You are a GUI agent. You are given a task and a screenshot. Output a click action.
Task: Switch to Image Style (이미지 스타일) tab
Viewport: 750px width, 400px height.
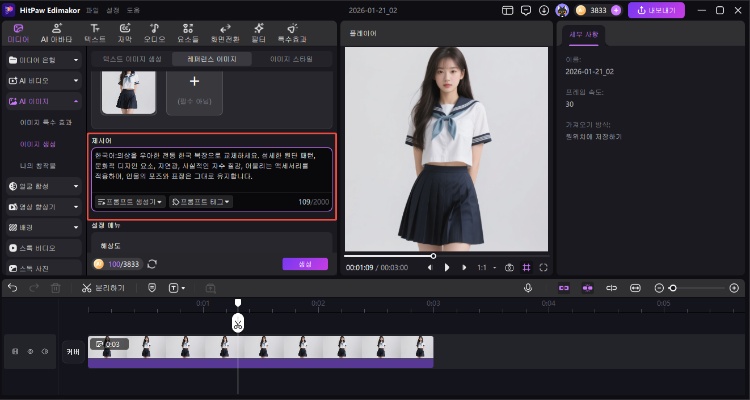(x=291, y=59)
